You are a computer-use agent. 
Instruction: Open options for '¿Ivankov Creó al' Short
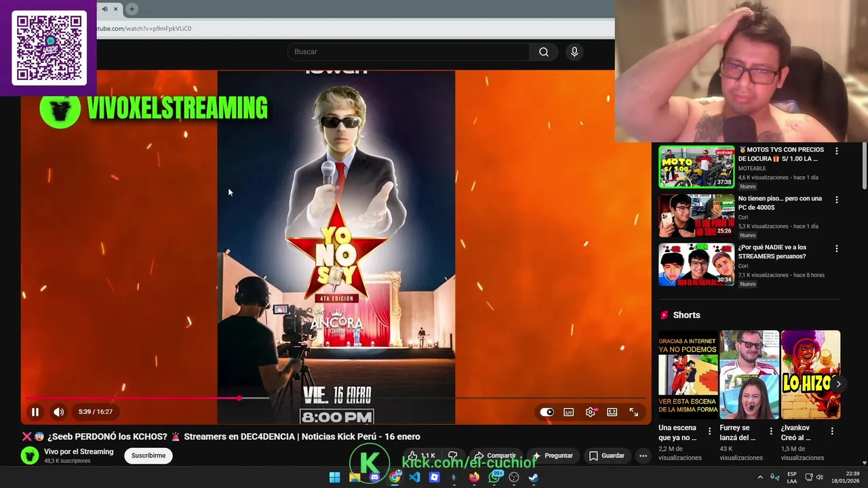[832, 431]
